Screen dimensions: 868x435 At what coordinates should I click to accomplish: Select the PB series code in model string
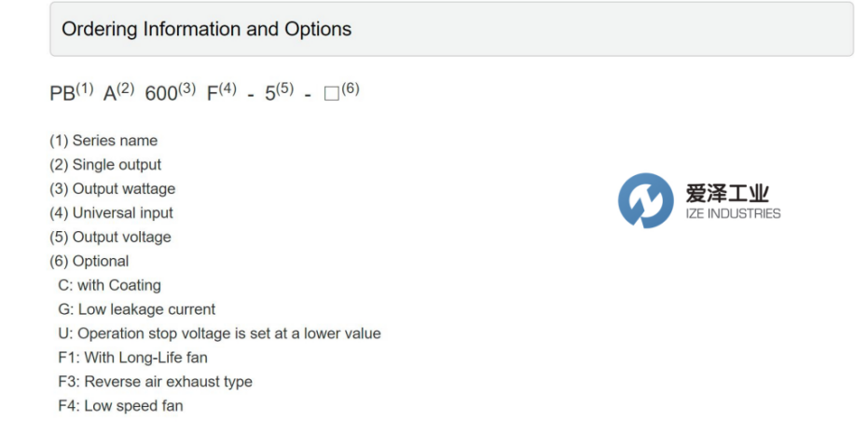pos(62,94)
